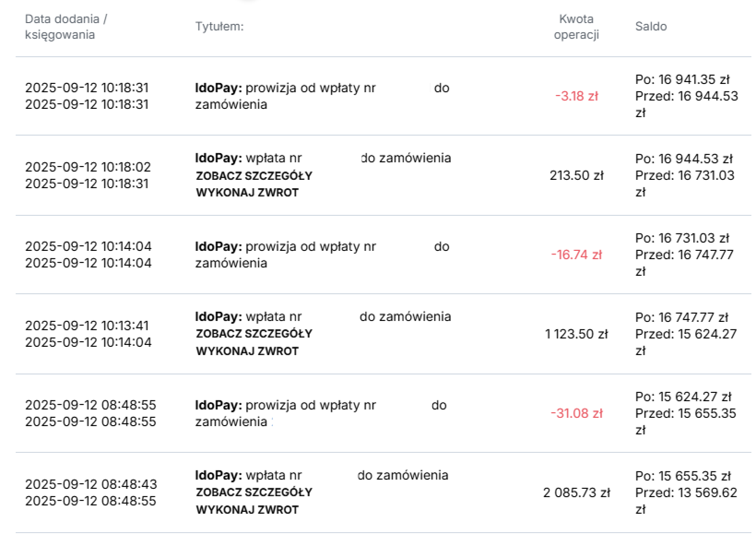
Task: Click WYKONAJ ZWROT for 1 123.50 zł payment
Action: point(247,351)
